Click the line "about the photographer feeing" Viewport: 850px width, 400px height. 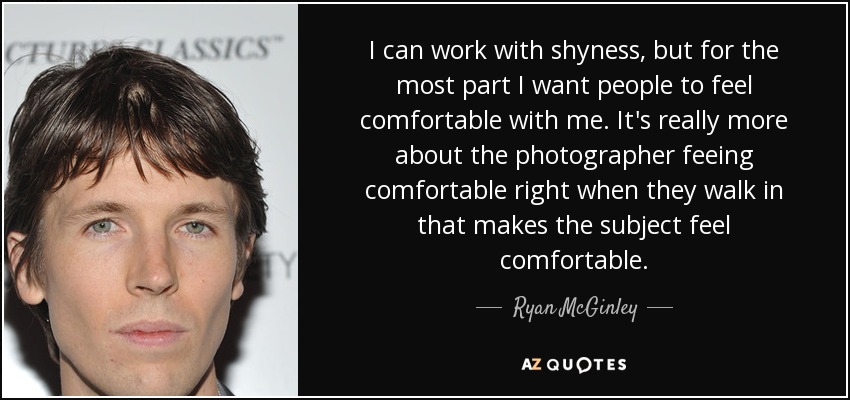pos(574,156)
